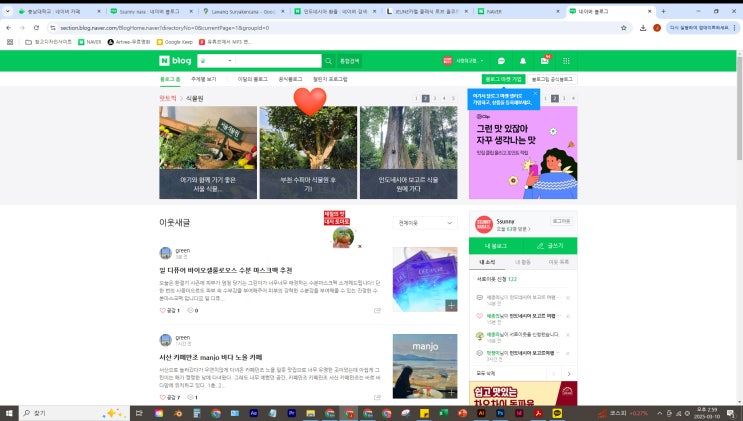
Task: Go to next page of notifications
Action: coord(569,374)
